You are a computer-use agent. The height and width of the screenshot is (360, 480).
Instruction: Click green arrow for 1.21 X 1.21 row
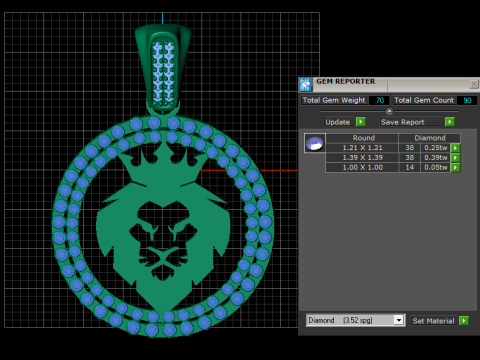(x=455, y=148)
